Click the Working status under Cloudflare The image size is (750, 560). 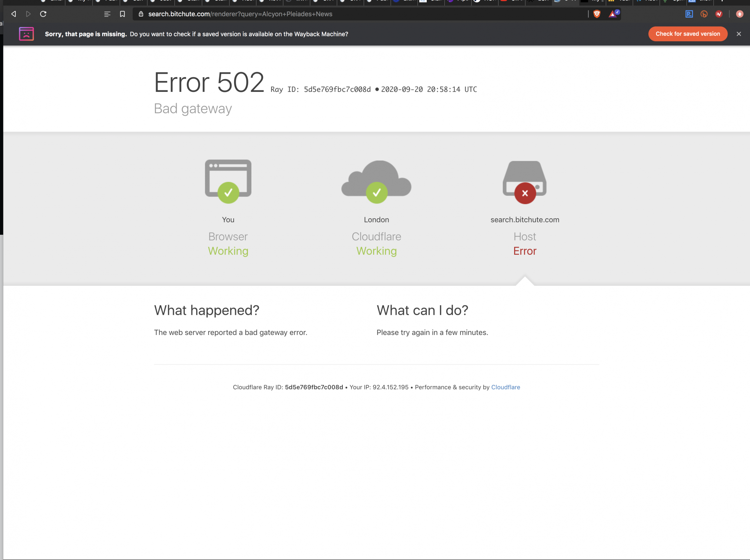tap(376, 251)
